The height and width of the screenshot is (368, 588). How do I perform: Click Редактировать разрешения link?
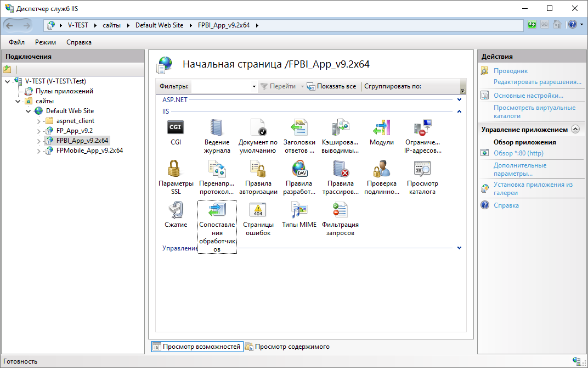point(538,82)
